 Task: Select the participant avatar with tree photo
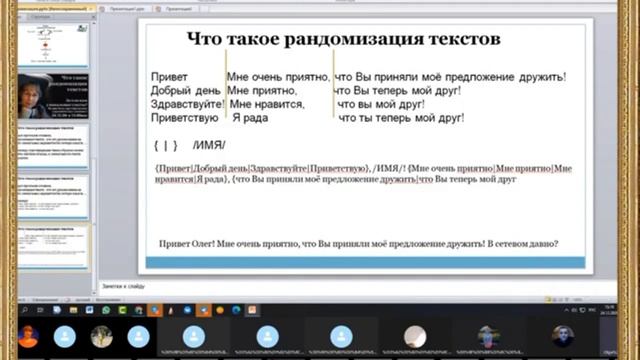pyautogui.click(x=101, y=337)
